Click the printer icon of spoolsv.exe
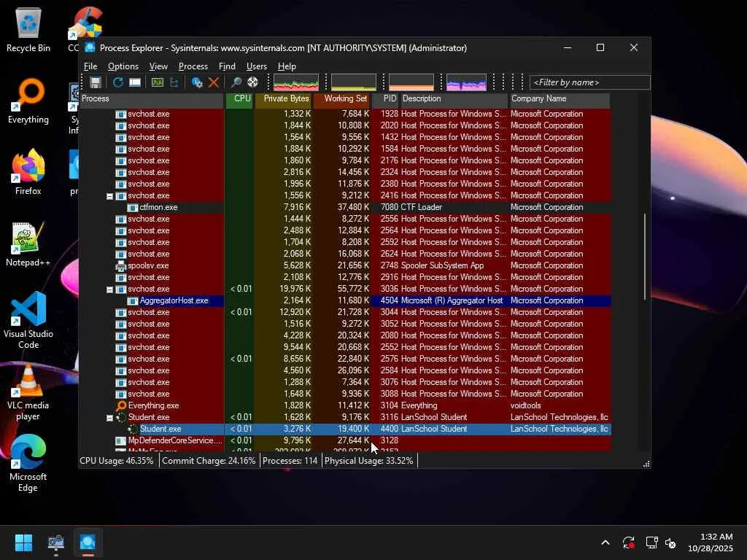747x560 pixels. [121, 265]
